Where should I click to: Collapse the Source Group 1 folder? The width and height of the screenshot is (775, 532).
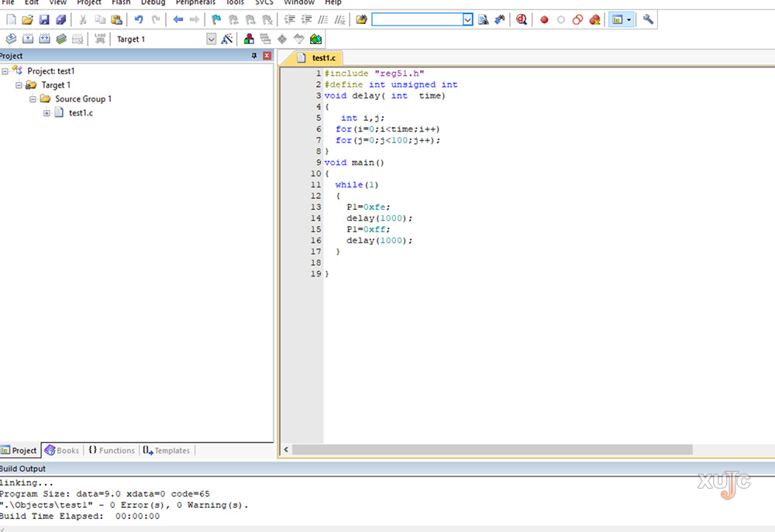[33, 99]
